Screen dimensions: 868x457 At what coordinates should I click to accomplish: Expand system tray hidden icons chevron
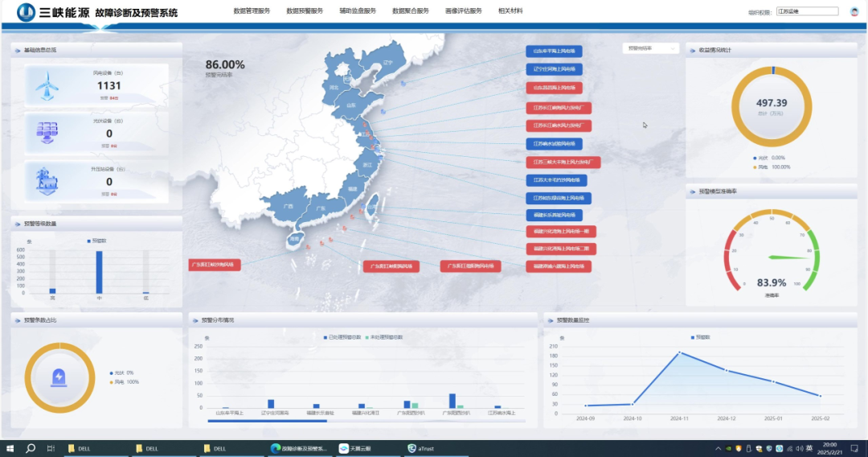718,448
